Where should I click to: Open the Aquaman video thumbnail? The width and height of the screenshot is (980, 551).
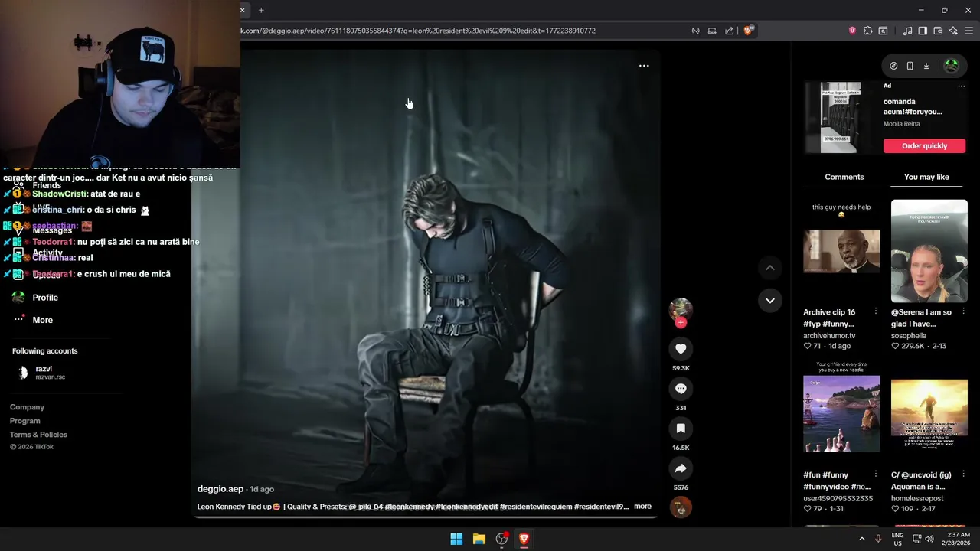[x=929, y=414]
